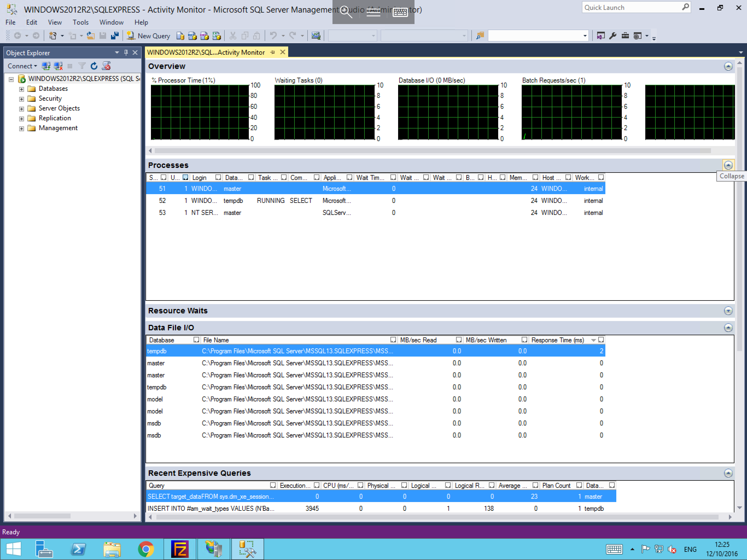Open the Connect dropdown in Object Explorer

tap(22, 66)
